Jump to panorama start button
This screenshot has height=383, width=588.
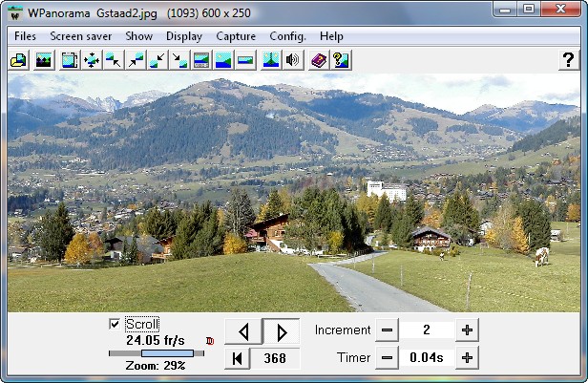(237, 358)
